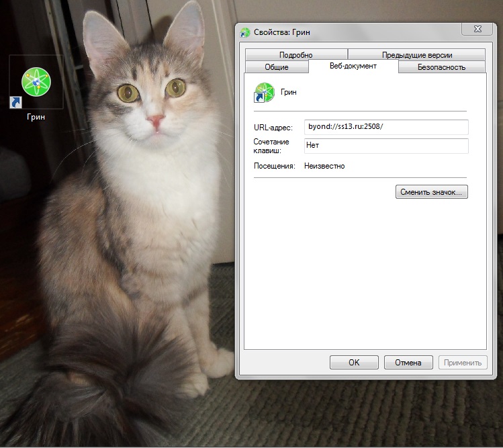The height and width of the screenshot is (448, 503).
Task: Switch to the Подробно tab
Action: [x=295, y=55]
